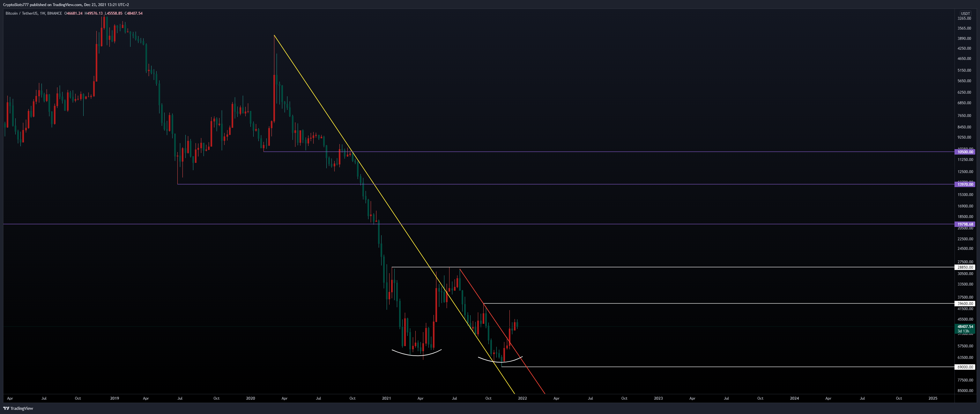980x414 pixels.
Task: Select the white 39600.00 price label
Action: (x=965, y=303)
